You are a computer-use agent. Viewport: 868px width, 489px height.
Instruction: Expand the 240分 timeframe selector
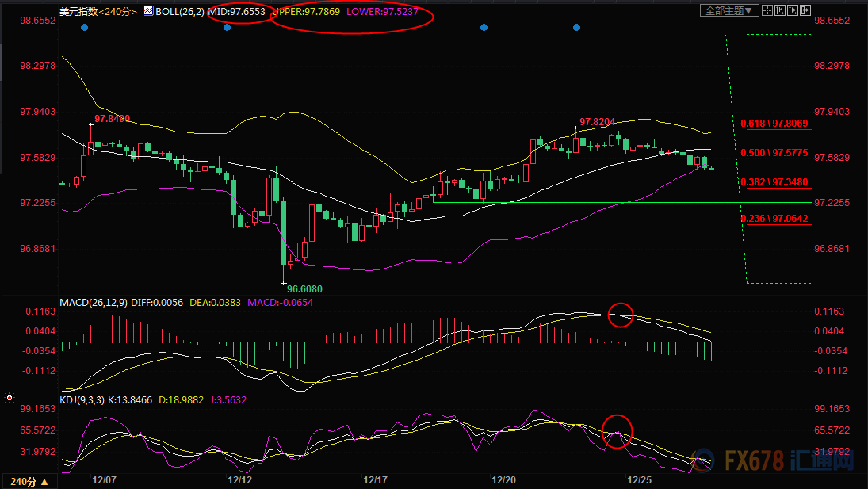28,481
